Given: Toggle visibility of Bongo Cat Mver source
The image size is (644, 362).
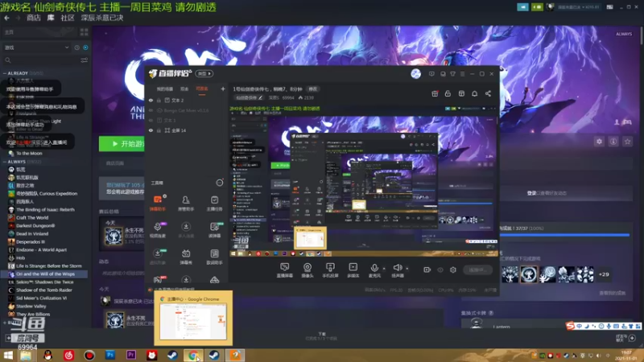Looking at the screenshot, I should (x=151, y=110).
